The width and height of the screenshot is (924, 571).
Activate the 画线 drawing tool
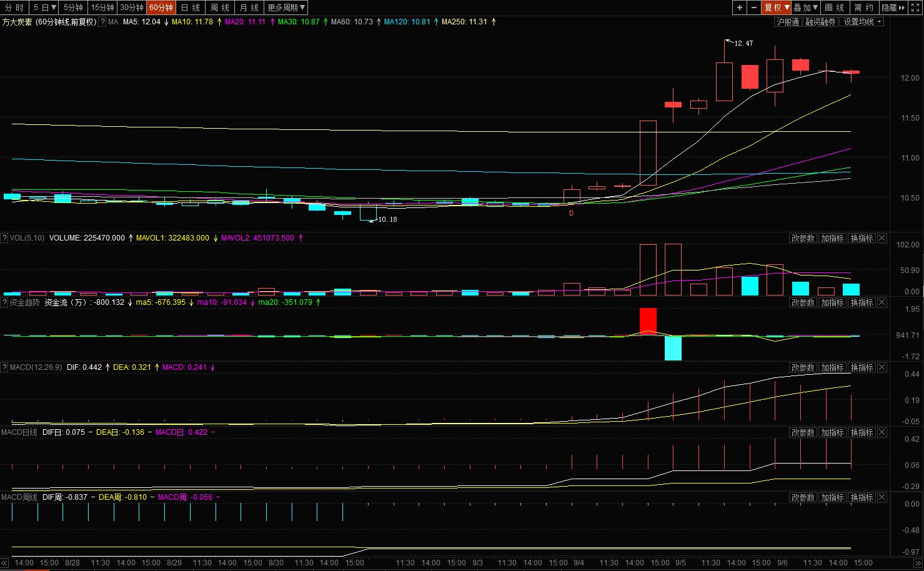pyautogui.click(x=835, y=7)
